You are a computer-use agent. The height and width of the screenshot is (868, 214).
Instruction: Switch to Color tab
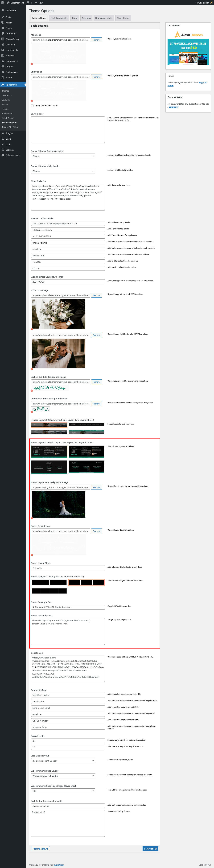click(75, 18)
